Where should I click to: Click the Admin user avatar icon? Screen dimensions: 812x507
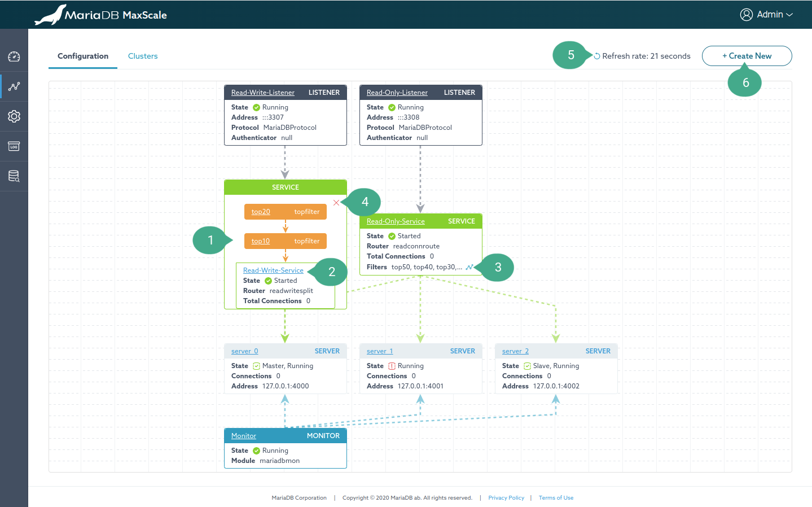pos(747,15)
